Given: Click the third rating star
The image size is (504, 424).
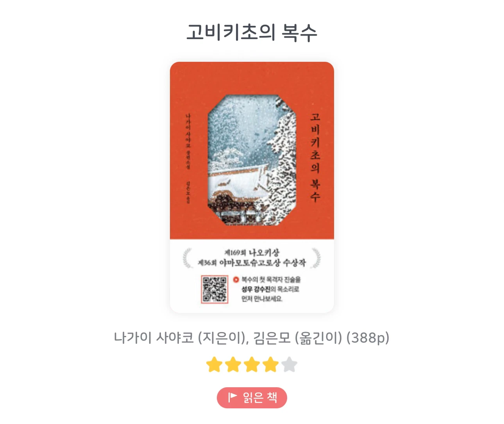Looking at the screenshot, I should pyautogui.click(x=252, y=365).
